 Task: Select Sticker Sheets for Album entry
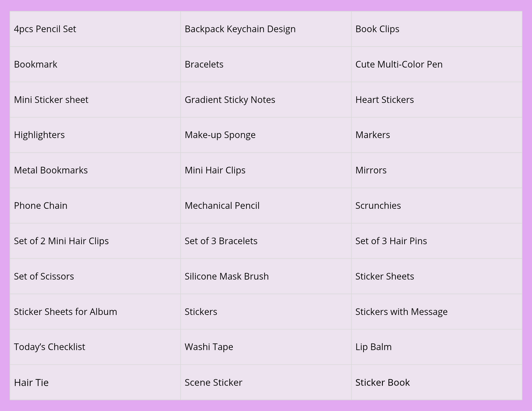coord(95,312)
